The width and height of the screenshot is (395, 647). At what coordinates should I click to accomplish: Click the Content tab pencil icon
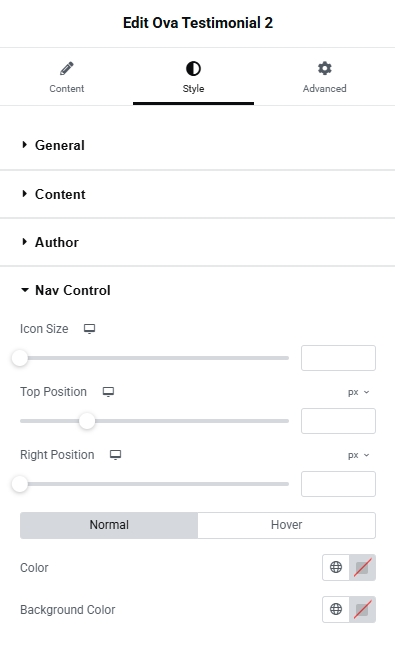[66, 68]
